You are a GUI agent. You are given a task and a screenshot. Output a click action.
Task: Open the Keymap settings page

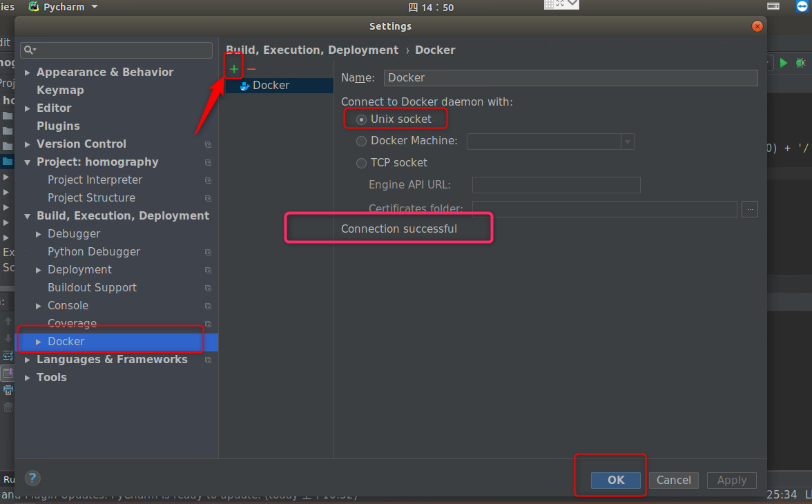[x=60, y=90]
